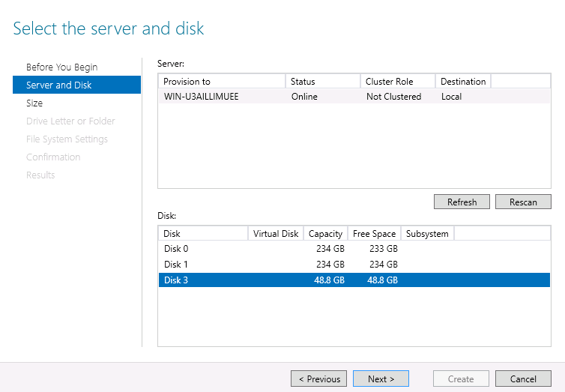Sort by Destination column header
565x392 pixels.
coord(462,81)
